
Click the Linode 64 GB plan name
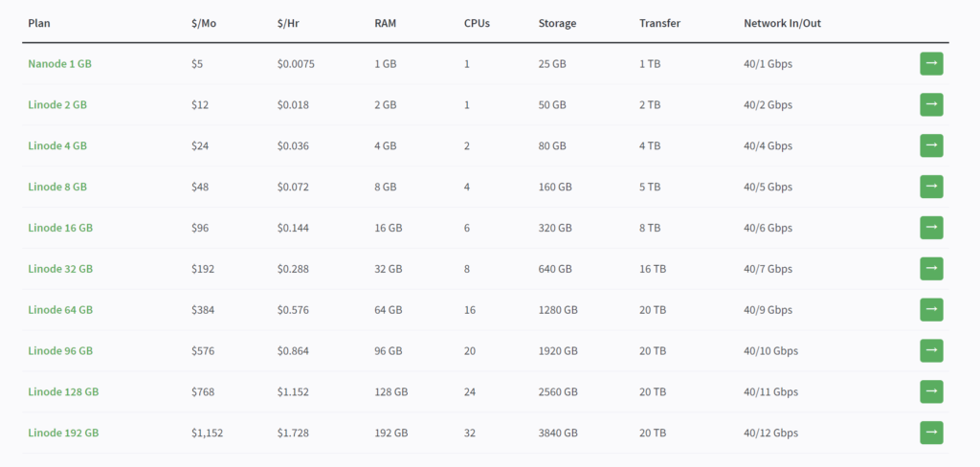click(60, 310)
